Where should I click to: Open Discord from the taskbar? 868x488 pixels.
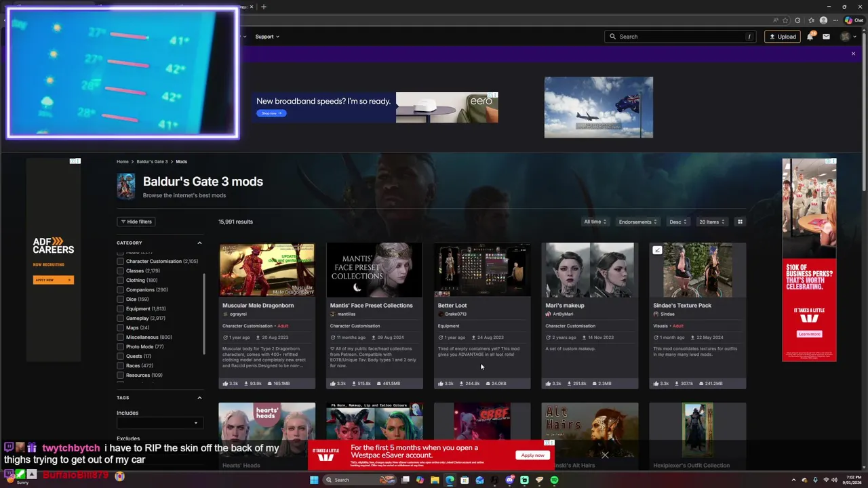tap(509, 480)
